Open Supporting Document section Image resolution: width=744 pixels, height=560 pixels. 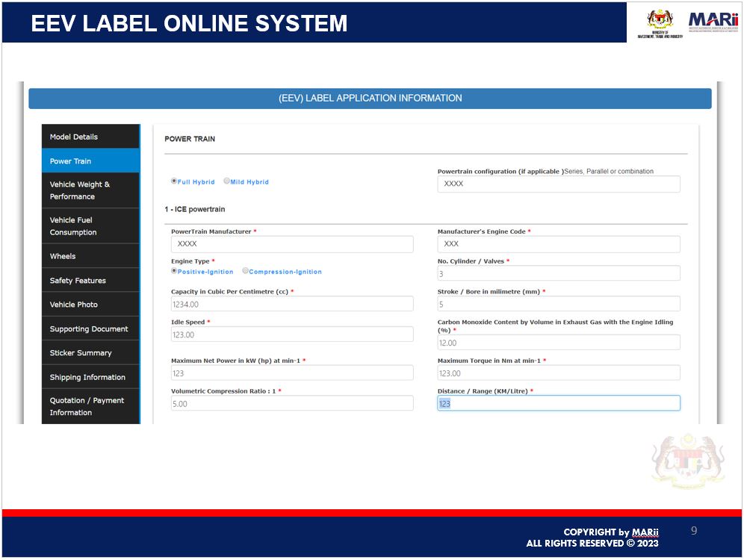90,329
